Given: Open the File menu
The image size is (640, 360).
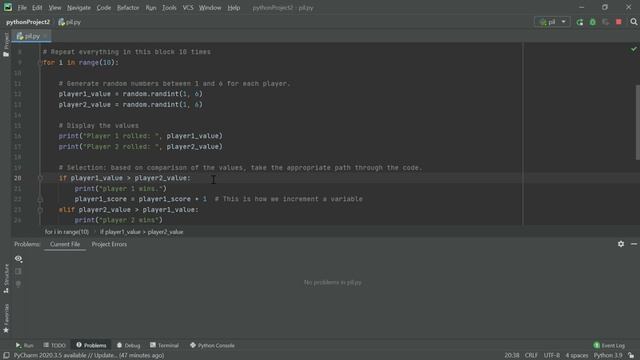Looking at the screenshot, I should click(x=22, y=8).
